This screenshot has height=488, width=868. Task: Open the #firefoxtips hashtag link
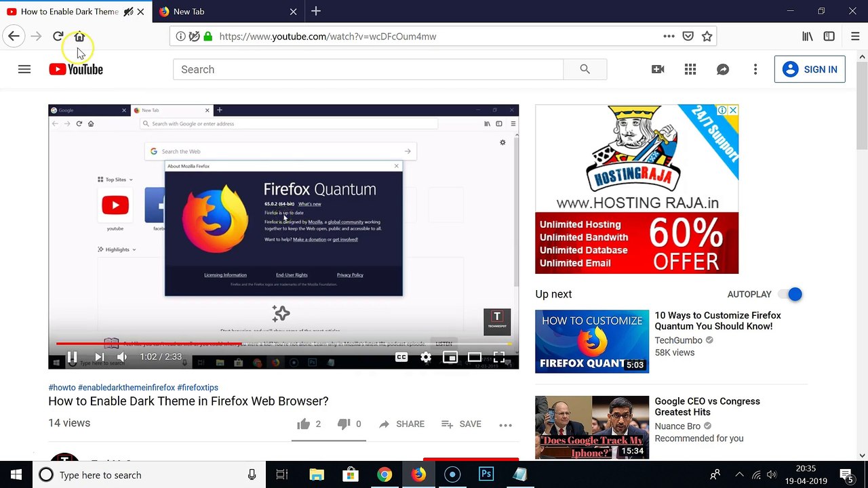197,388
